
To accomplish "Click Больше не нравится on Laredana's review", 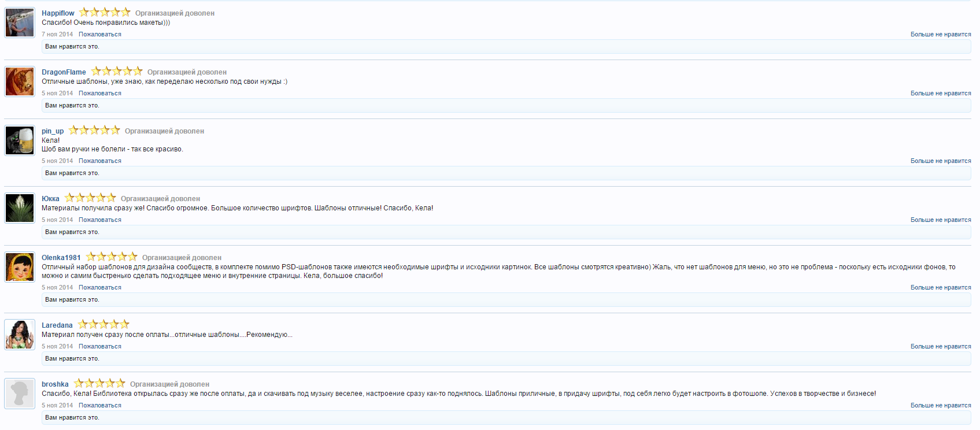I will point(941,347).
